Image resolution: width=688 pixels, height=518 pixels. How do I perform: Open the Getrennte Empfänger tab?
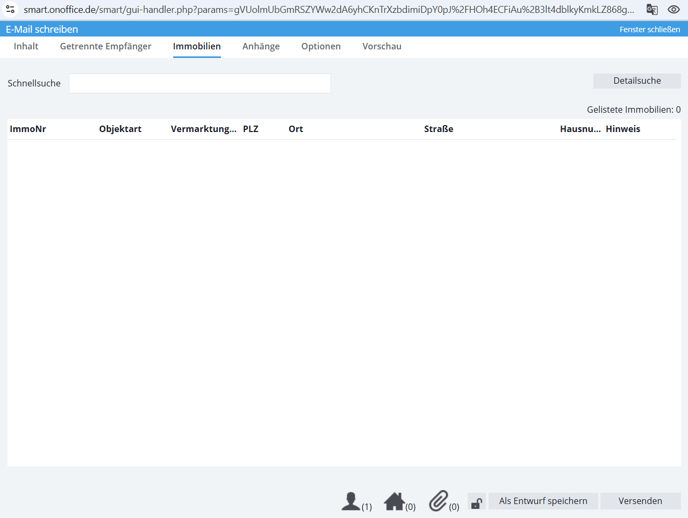pyautogui.click(x=105, y=46)
